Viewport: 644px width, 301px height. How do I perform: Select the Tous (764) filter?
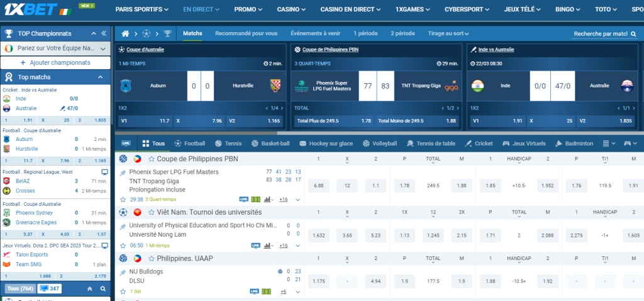pos(21,288)
